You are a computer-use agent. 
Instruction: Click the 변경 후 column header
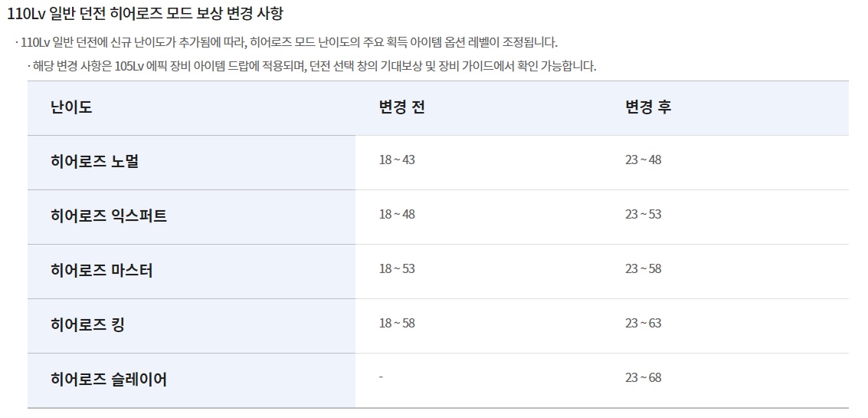(648, 107)
